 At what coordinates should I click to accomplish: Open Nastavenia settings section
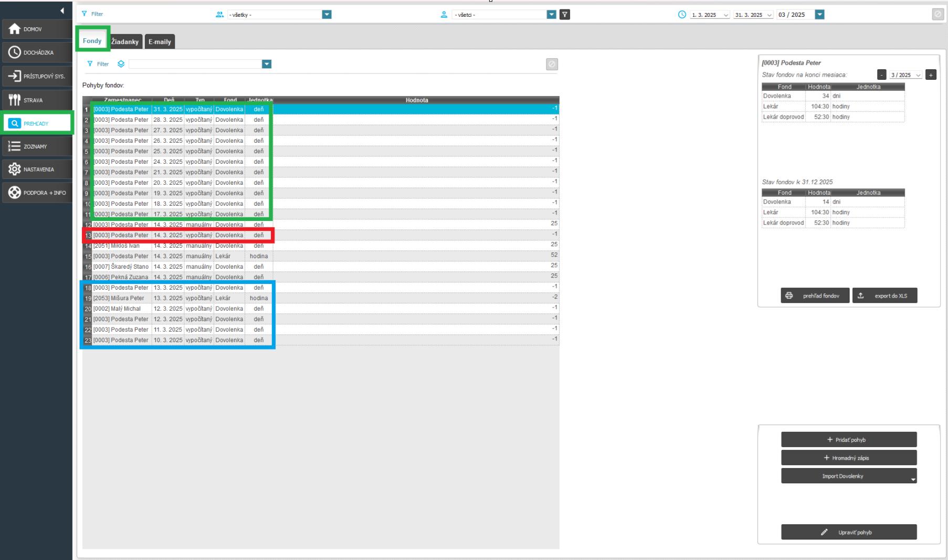pyautogui.click(x=37, y=170)
